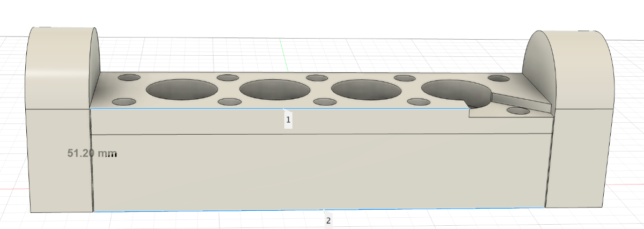Select the measurement point marker labeled 2
Image resolution: width=644 pixels, height=229 pixels.
point(328,220)
